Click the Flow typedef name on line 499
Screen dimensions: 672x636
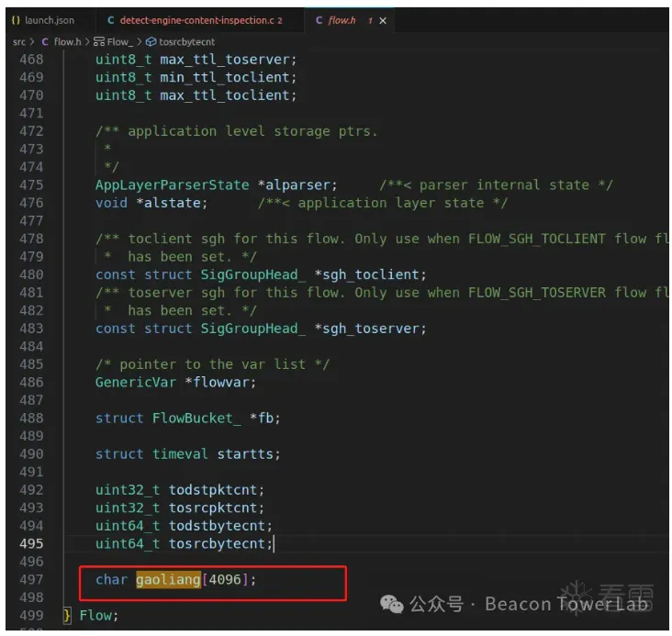tap(95, 616)
